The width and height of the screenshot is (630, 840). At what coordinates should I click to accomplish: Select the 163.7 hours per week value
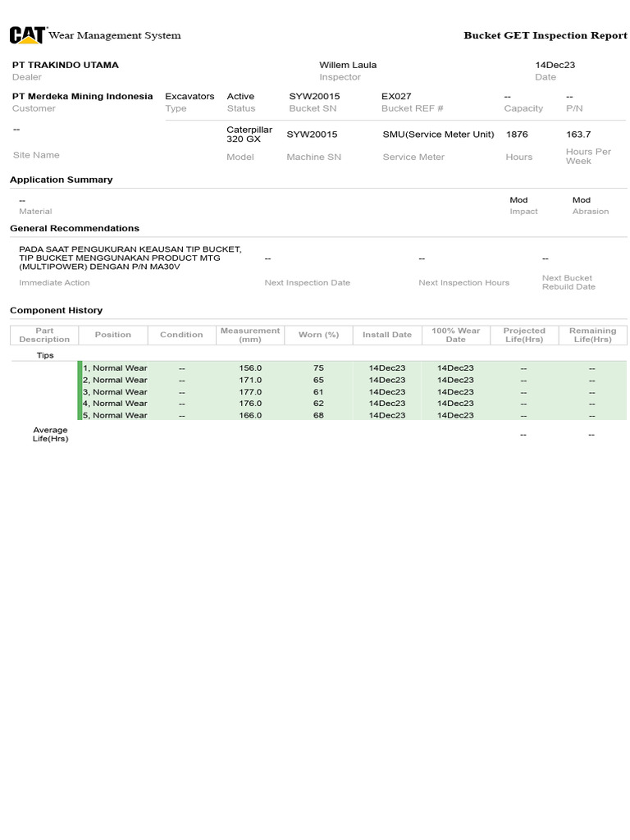(578, 135)
